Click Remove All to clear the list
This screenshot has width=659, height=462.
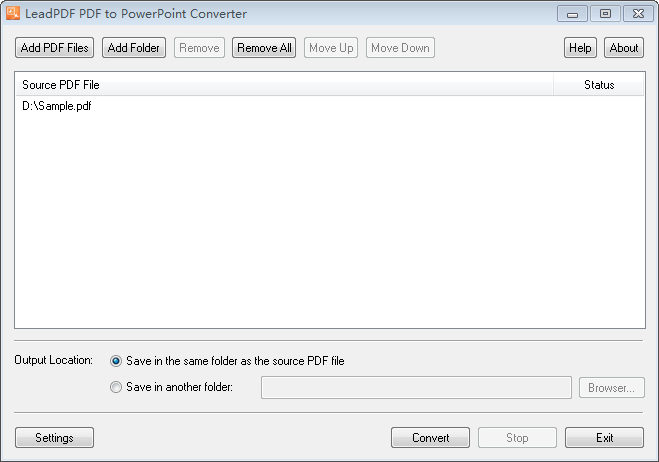[x=264, y=48]
